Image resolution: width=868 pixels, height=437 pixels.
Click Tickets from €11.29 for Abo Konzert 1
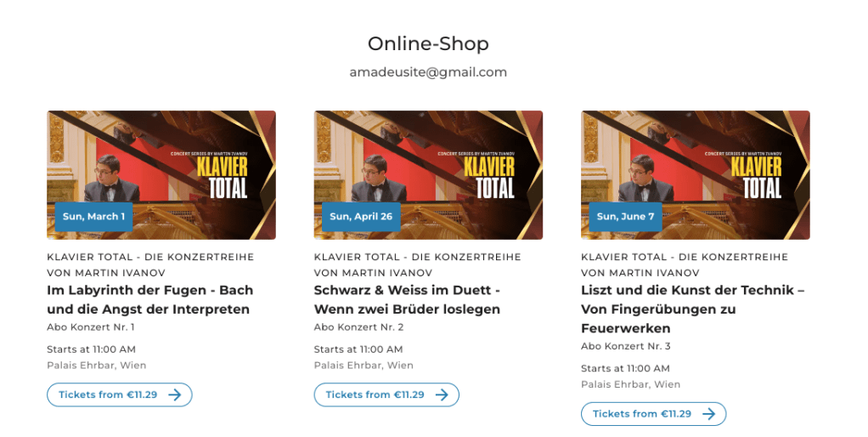coord(120,394)
